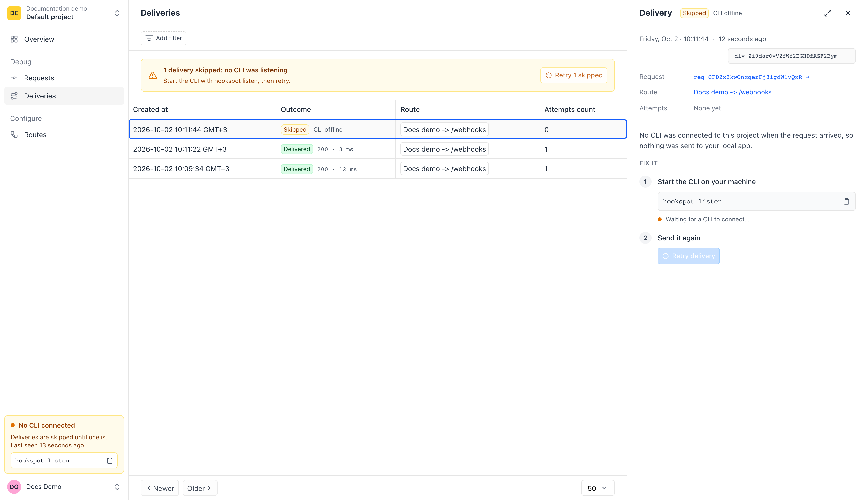Go to Requests in Debug section

point(64,78)
